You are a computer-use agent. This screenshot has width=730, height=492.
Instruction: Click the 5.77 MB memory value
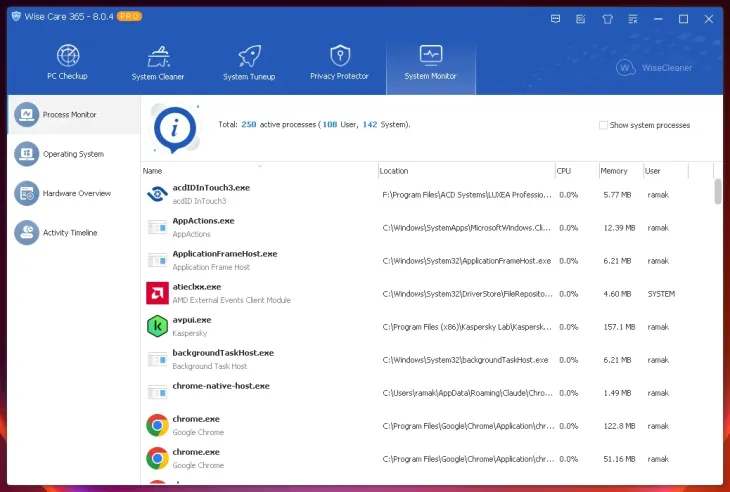point(617,195)
